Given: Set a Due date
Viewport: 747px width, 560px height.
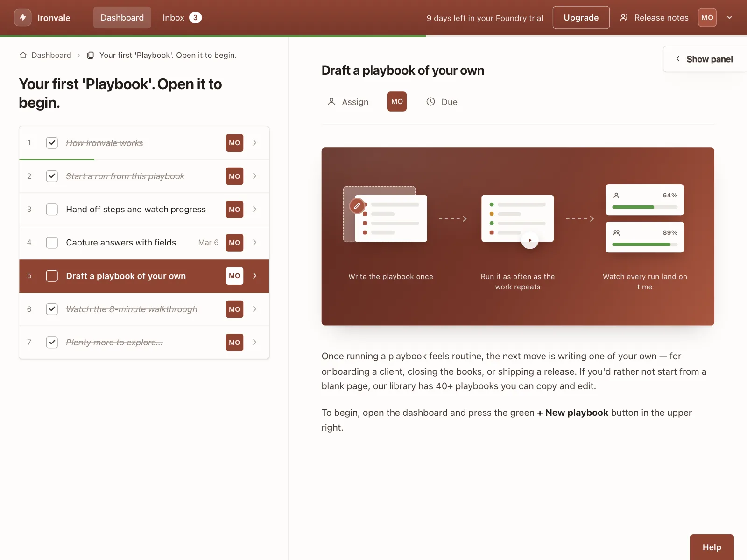Looking at the screenshot, I should [442, 102].
